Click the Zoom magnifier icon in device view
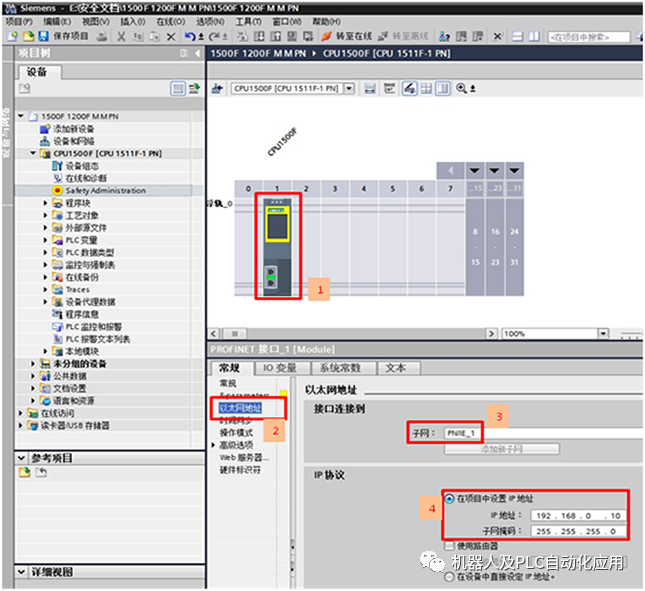This screenshot has height=591, width=645. tap(461, 88)
